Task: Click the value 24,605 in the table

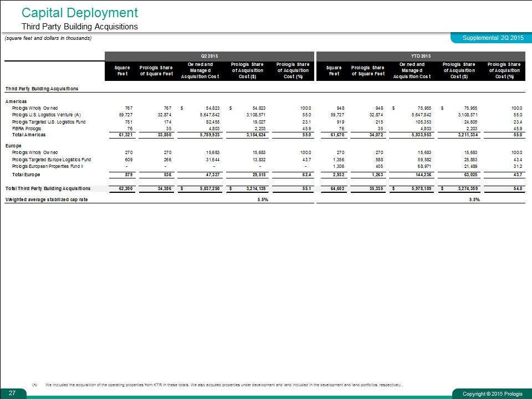Action: click(470, 122)
